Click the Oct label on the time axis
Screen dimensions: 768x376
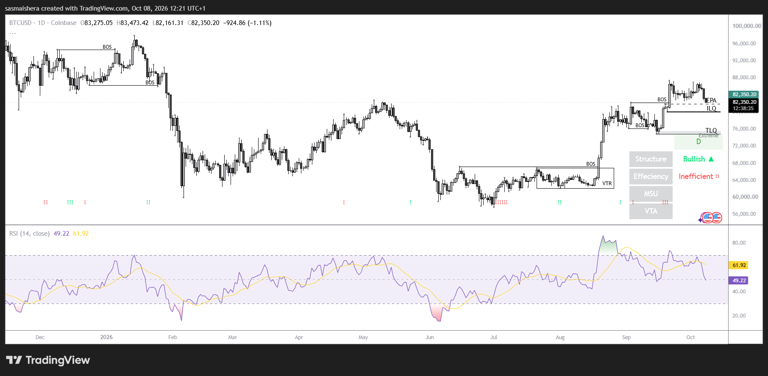click(691, 337)
